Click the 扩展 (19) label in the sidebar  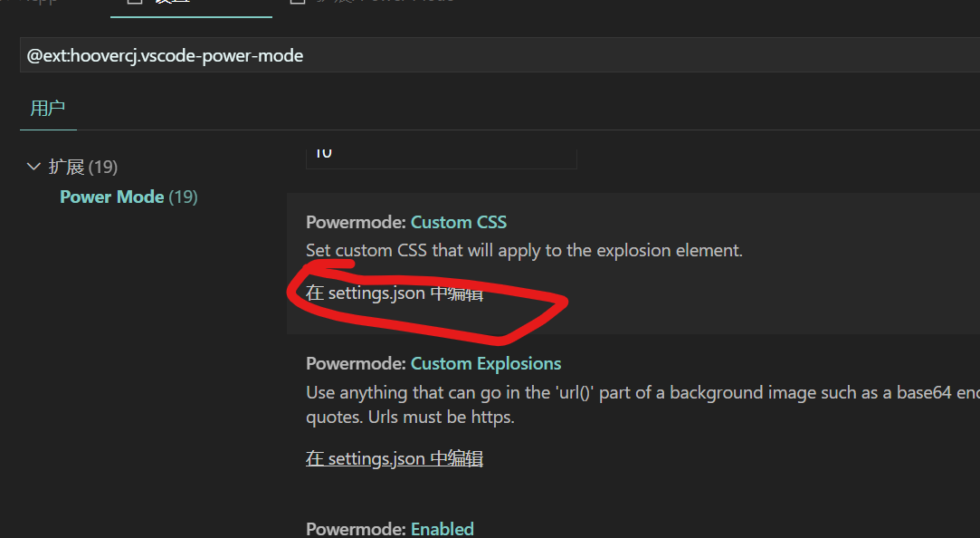[81, 167]
